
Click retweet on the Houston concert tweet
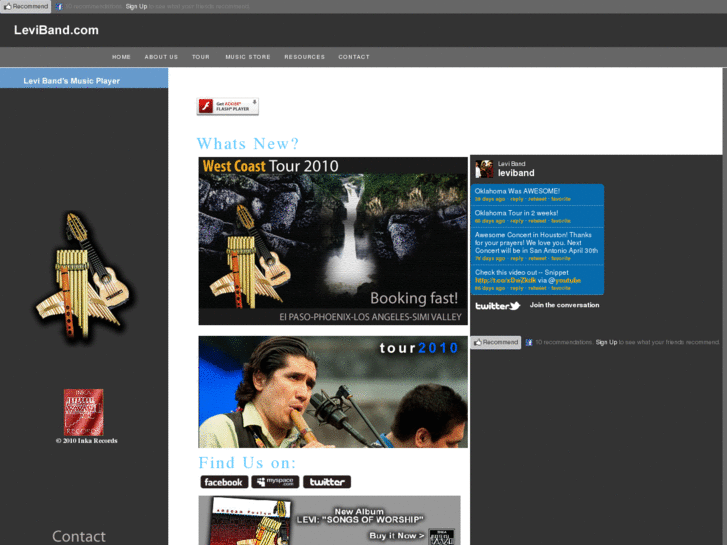(537, 258)
